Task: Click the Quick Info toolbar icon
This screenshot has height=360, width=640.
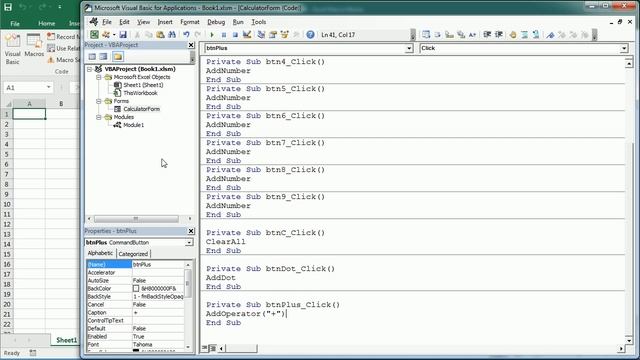Action: click(x=449, y=35)
